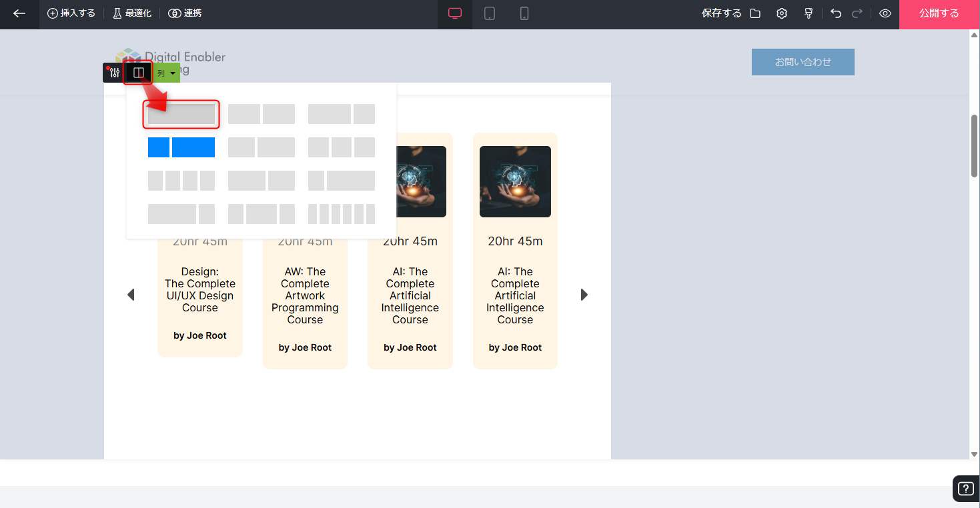Open page settings gear icon

[782, 14]
